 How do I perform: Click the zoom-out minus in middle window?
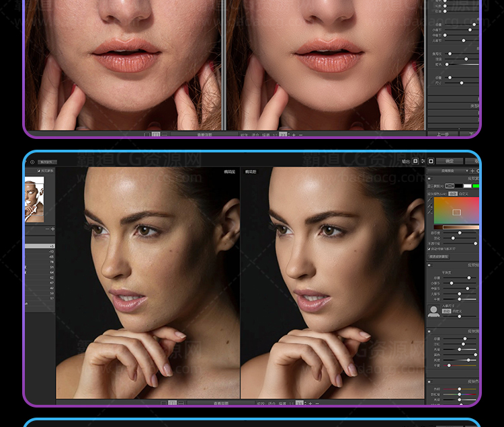pyautogui.click(x=317, y=404)
